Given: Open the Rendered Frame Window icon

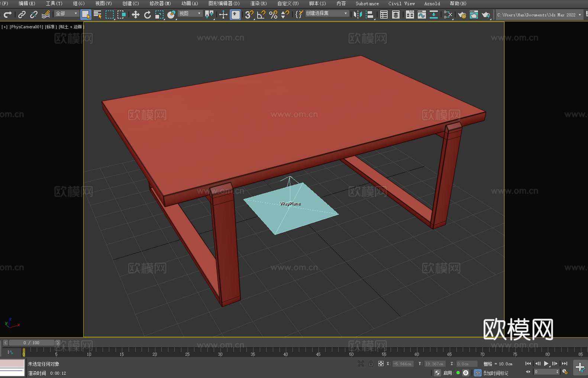Looking at the screenshot, I should [x=474, y=14].
